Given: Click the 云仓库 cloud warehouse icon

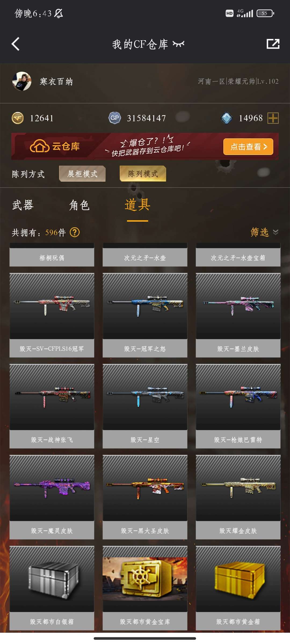Looking at the screenshot, I should click(40, 146).
